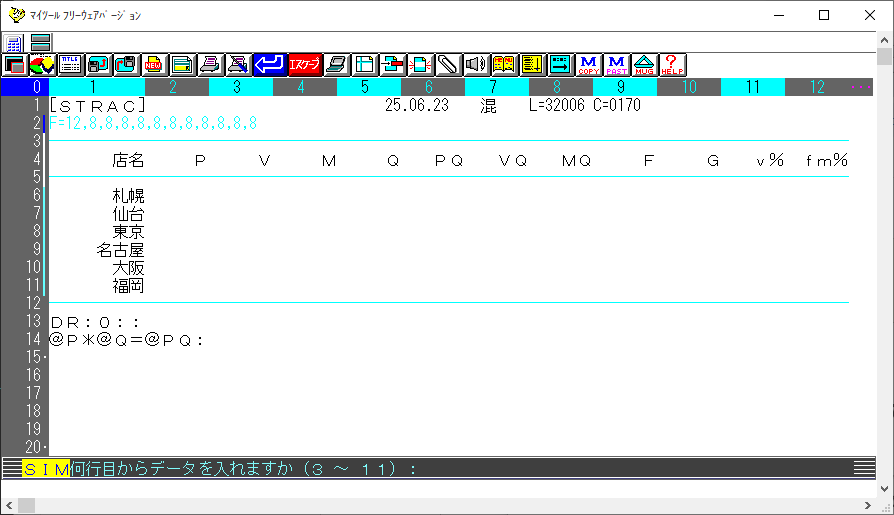
Task: Click the blue Enter arrow toolbar button
Action: (x=269, y=65)
